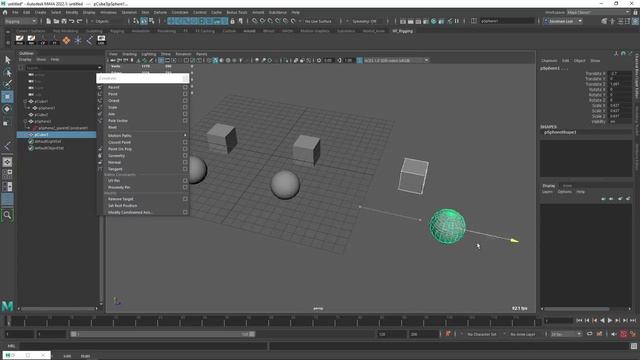Click the single perspective layout icon
This screenshot has height=360, width=640.
pyautogui.click(x=7, y=162)
